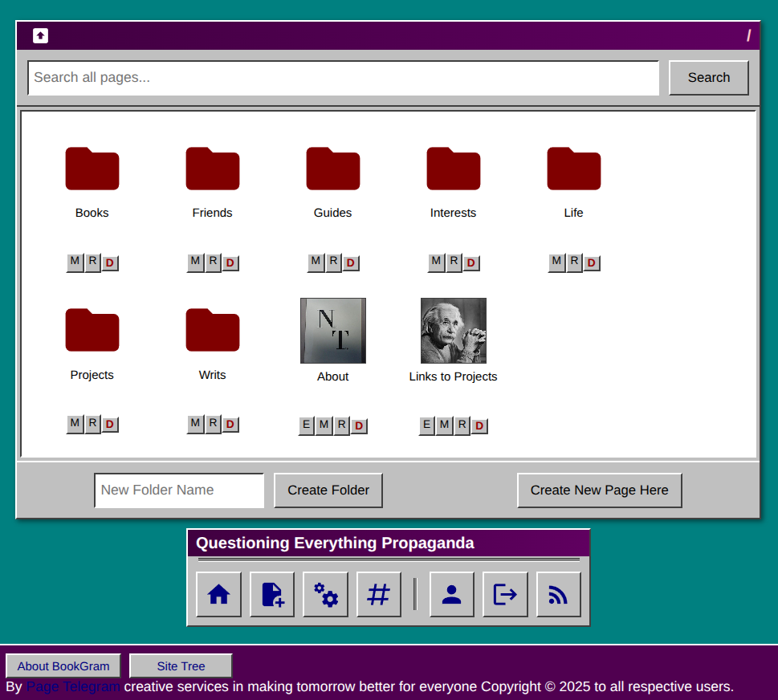This screenshot has width=778, height=700.
Task: Open the About BookGram page
Action: point(63,665)
